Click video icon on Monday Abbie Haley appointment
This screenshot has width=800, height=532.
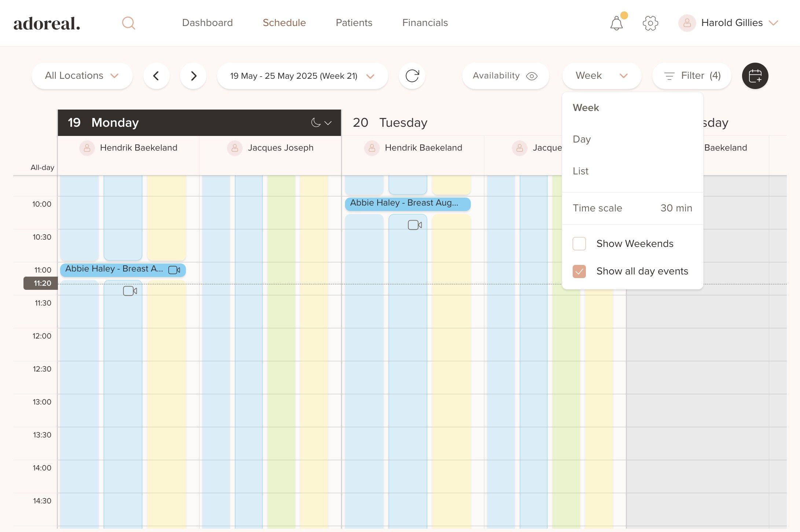click(174, 270)
